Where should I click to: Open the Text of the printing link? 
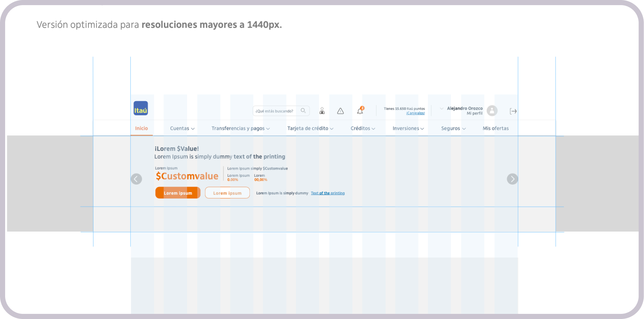point(328,193)
